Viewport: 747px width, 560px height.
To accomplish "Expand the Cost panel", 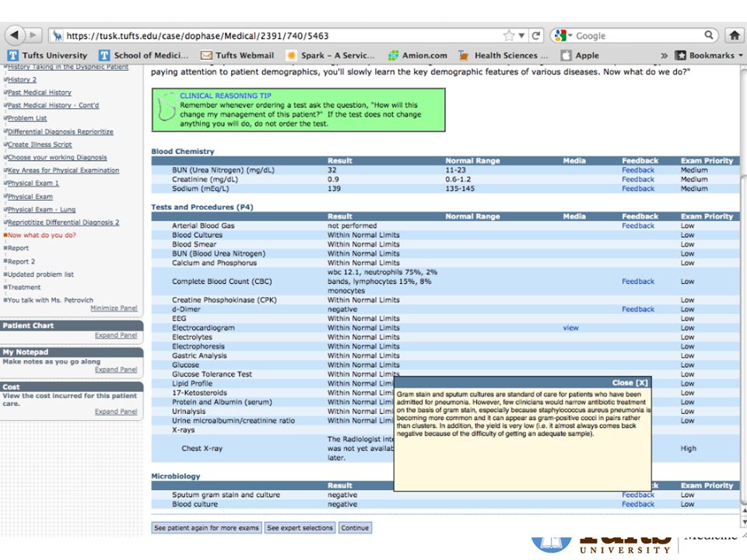I will [x=116, y=411].
